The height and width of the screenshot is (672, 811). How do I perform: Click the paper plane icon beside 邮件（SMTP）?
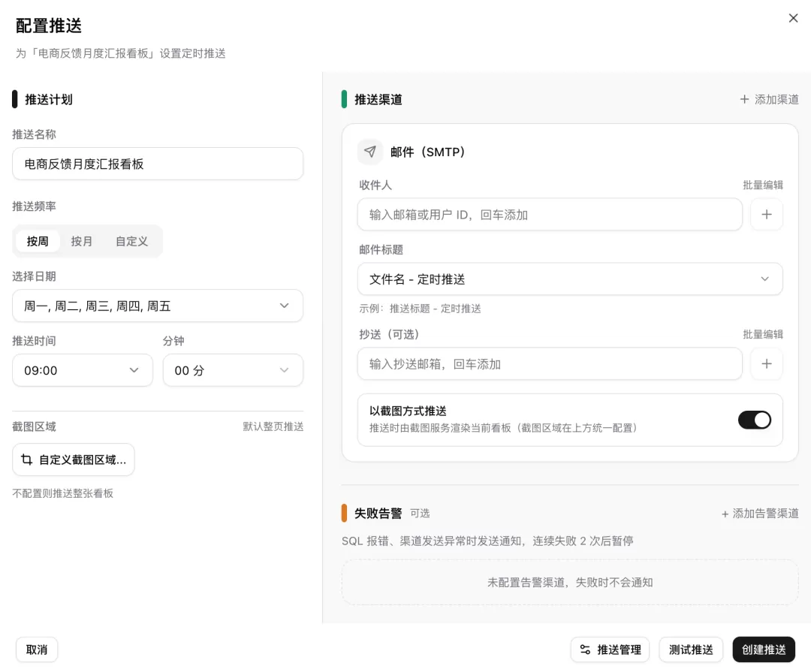(369, 152)
